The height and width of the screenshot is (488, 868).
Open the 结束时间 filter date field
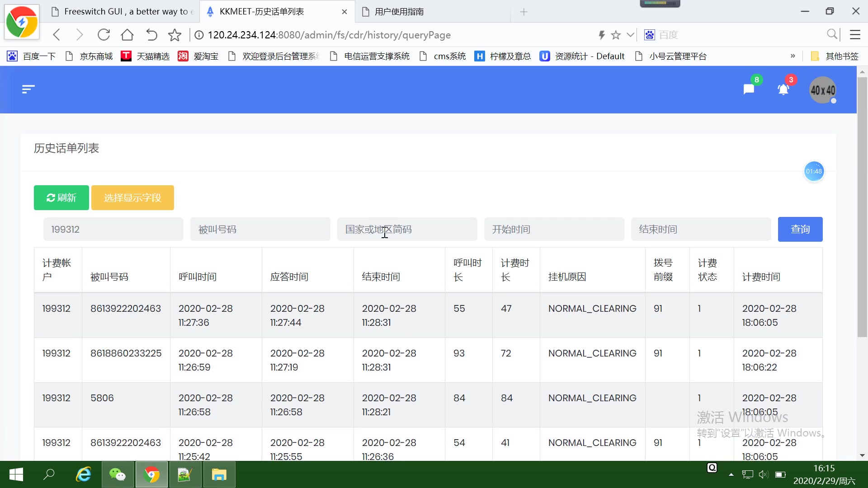point(701,230)
